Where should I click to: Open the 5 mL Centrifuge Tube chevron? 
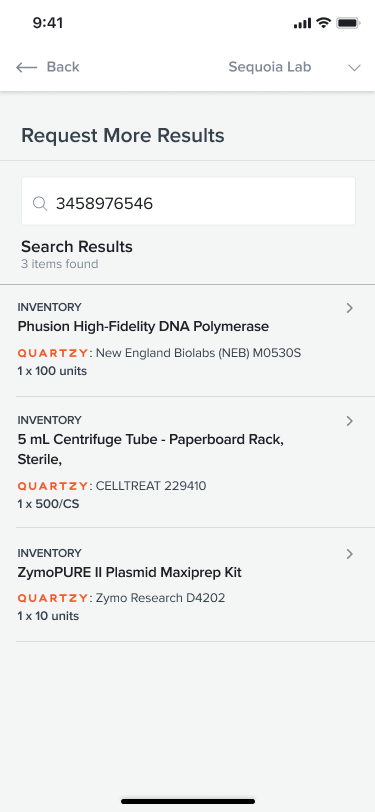pyautogui.click(x=350, y=421)
